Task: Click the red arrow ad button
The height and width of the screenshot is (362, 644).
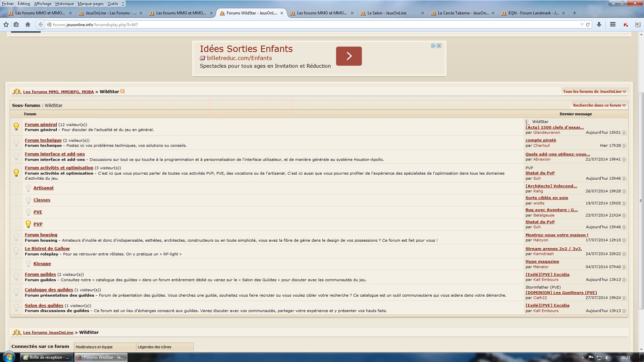Action: [x=349, y=56]
